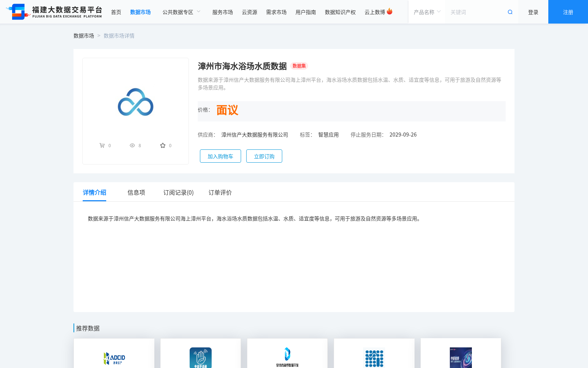
Task: Click the star favorite icon
Action: point(163,145)
